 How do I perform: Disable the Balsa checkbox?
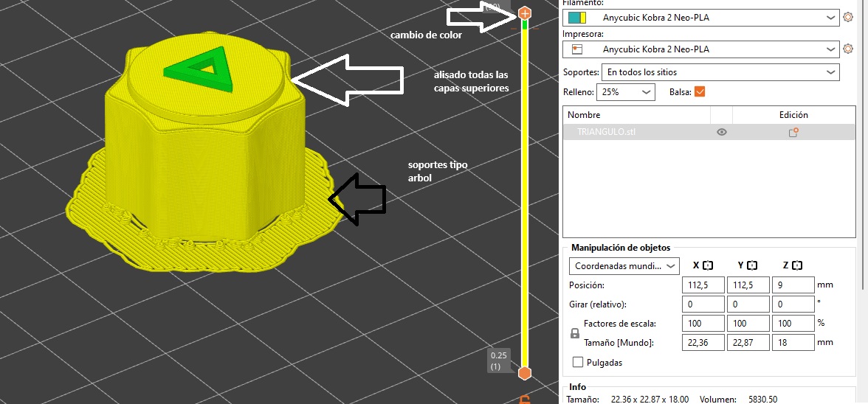click(700, 92)
